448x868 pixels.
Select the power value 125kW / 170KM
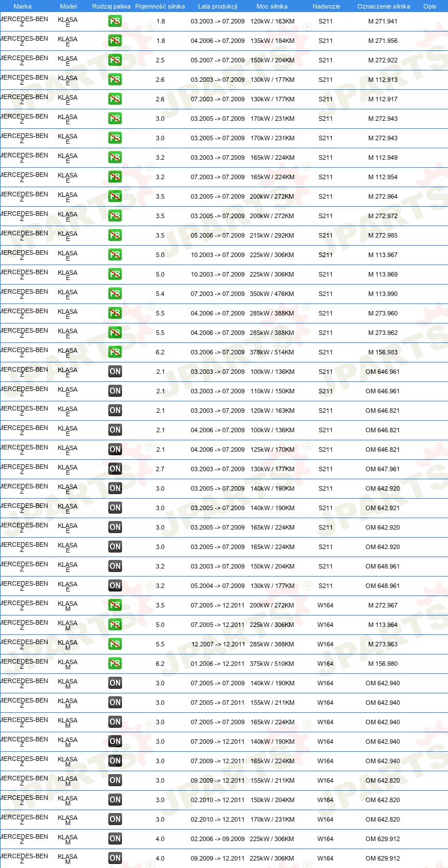tap(272, 449)
